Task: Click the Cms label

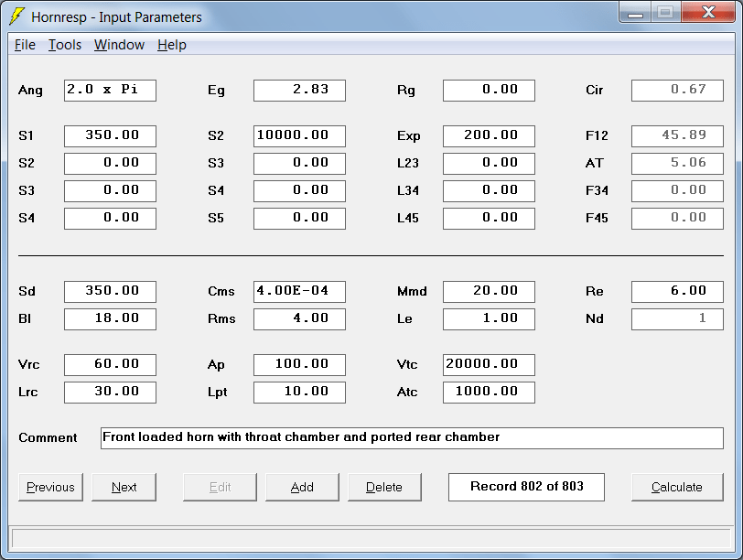Action: [x=221, y=291]
